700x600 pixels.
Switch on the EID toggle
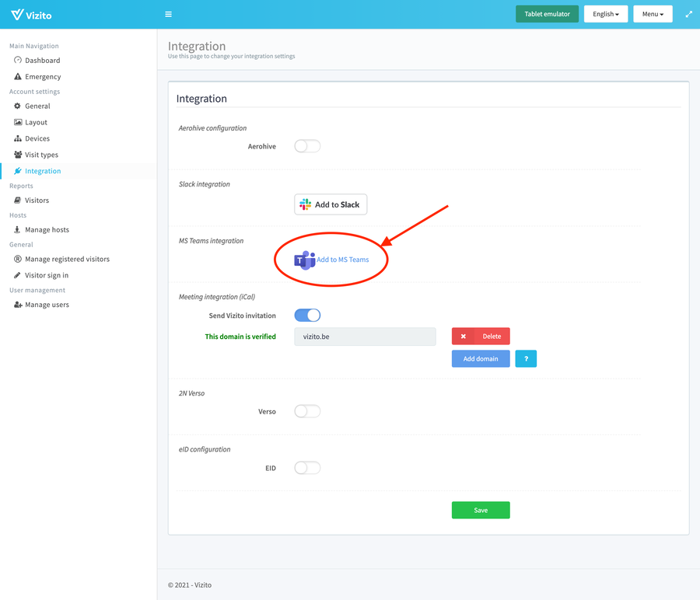[307, 468]
